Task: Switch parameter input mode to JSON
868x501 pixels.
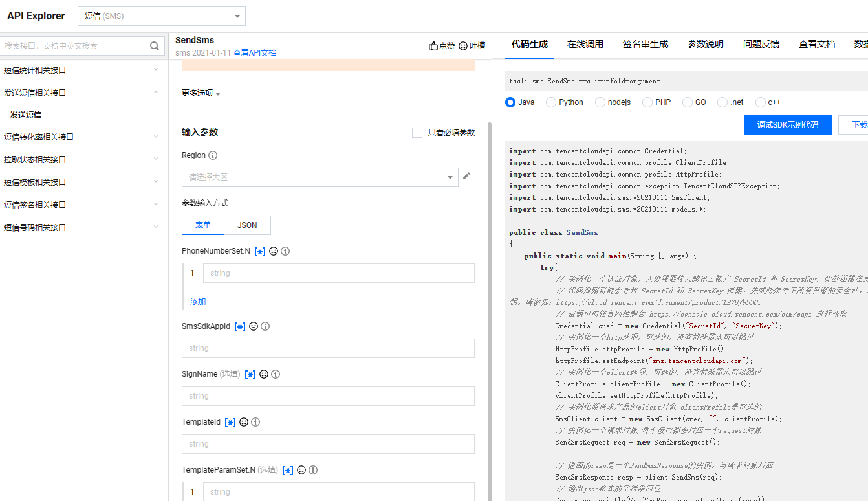Action: (247, 225)
